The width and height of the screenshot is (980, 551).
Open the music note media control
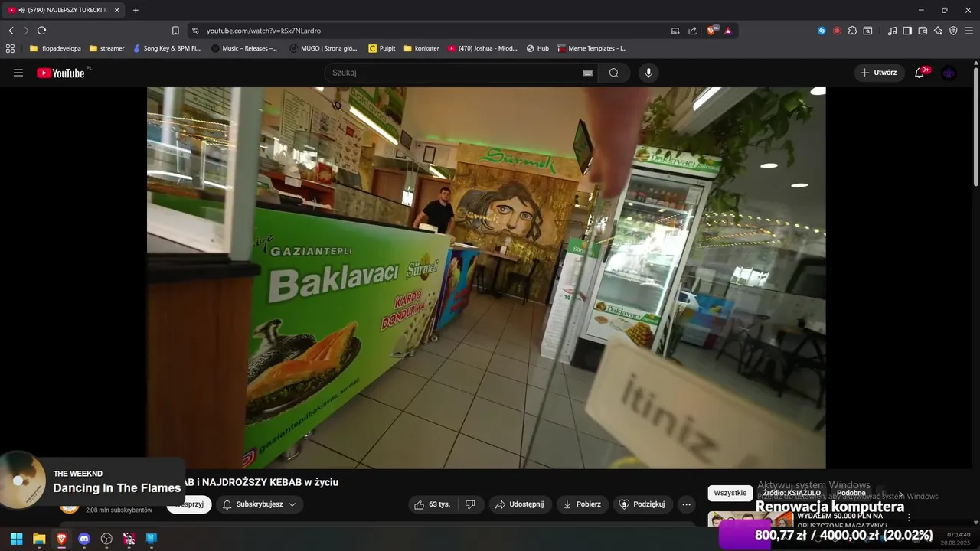892,31
